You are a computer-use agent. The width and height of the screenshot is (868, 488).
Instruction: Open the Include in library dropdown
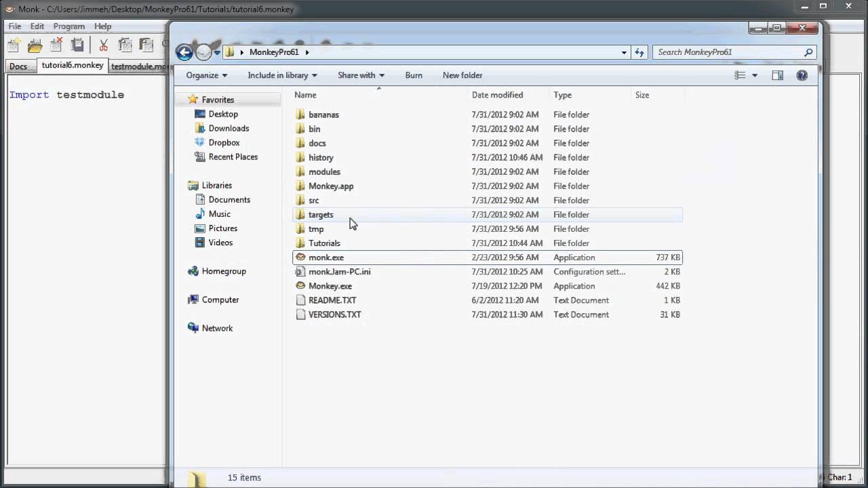coord(282,75)
